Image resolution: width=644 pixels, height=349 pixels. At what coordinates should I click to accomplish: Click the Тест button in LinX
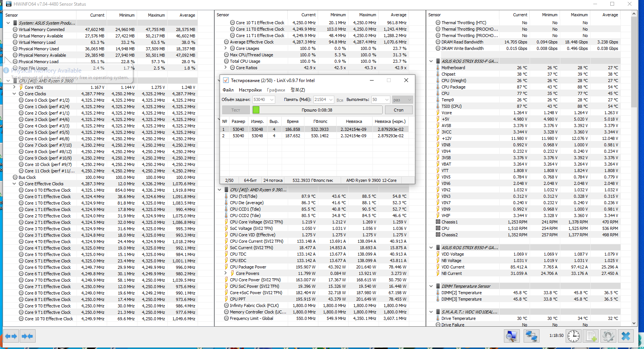point(235,110)
